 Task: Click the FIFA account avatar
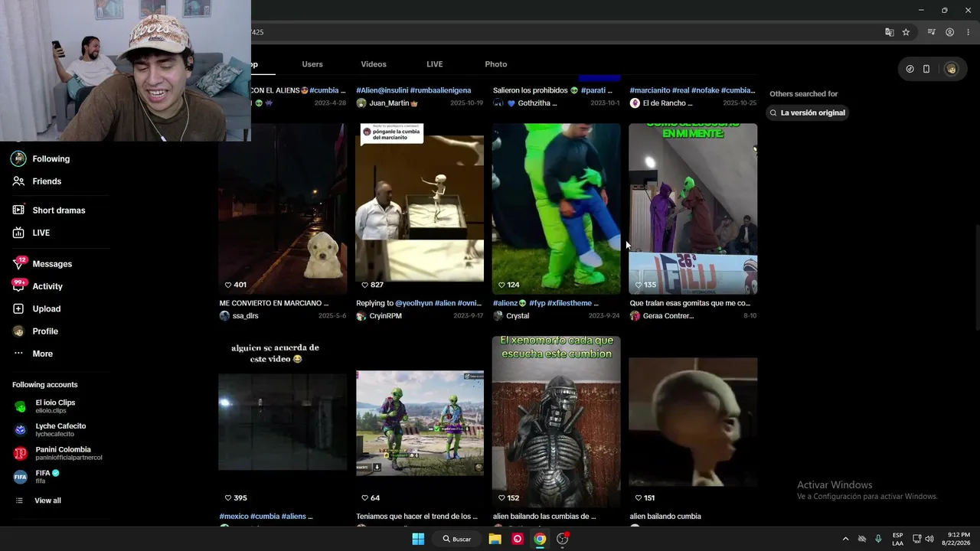(20, 477)
